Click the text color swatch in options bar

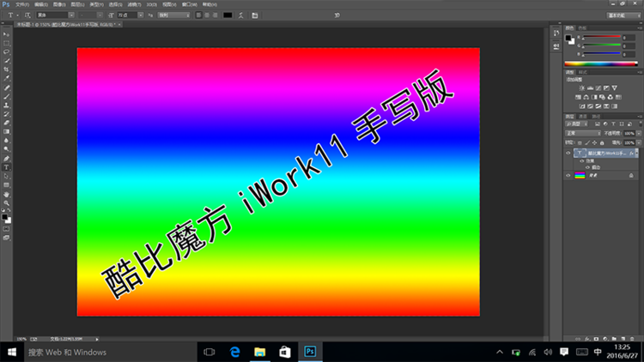[x=228, y=15]
